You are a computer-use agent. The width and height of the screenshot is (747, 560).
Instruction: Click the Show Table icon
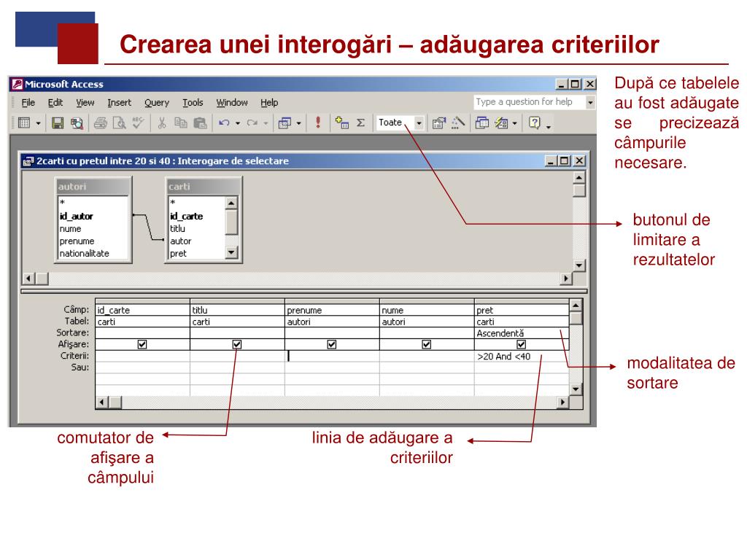coord(342,122)
